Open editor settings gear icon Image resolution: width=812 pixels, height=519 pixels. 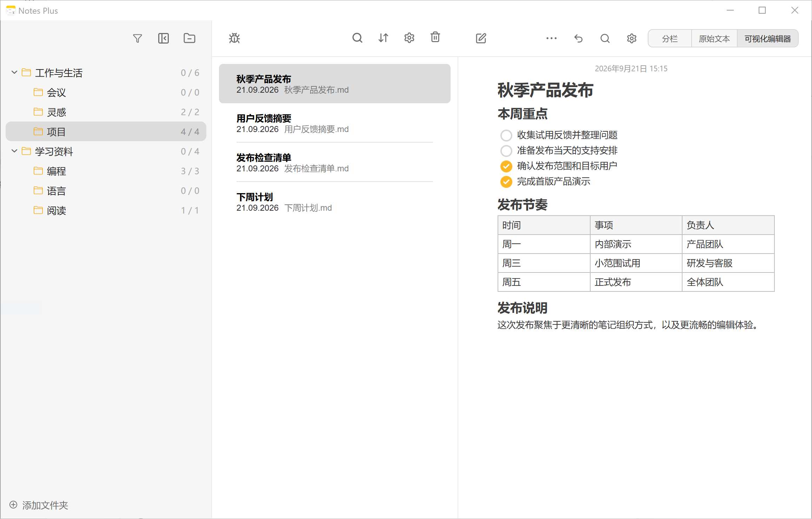coord(632,38)
